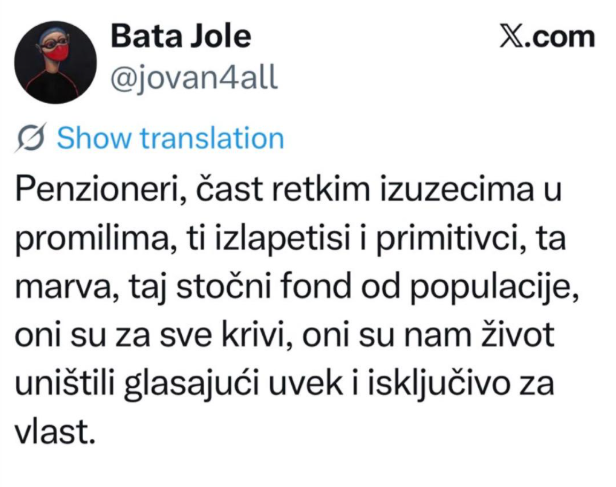Click the X logo before .com
616x487 pixels.
click(x=510, y=37)
